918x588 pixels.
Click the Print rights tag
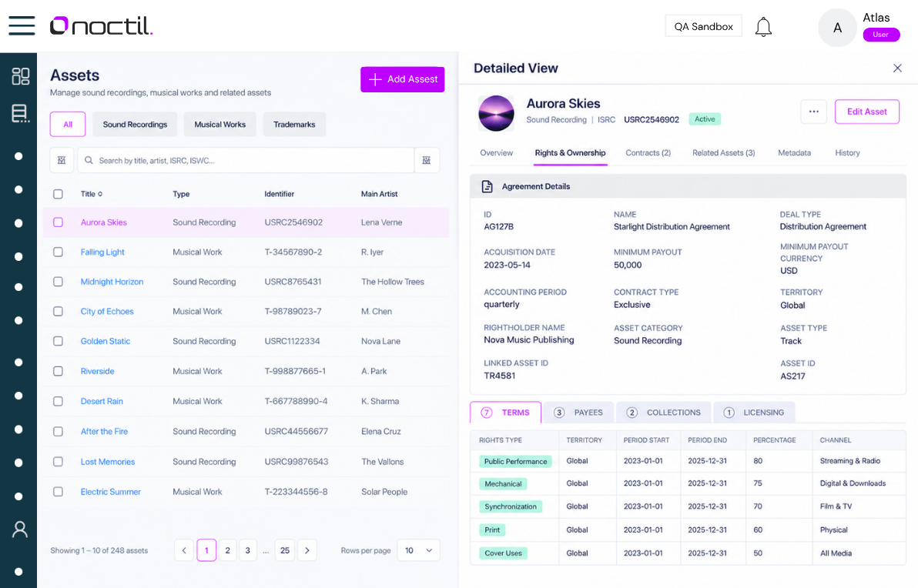click(x=492, y=530)
